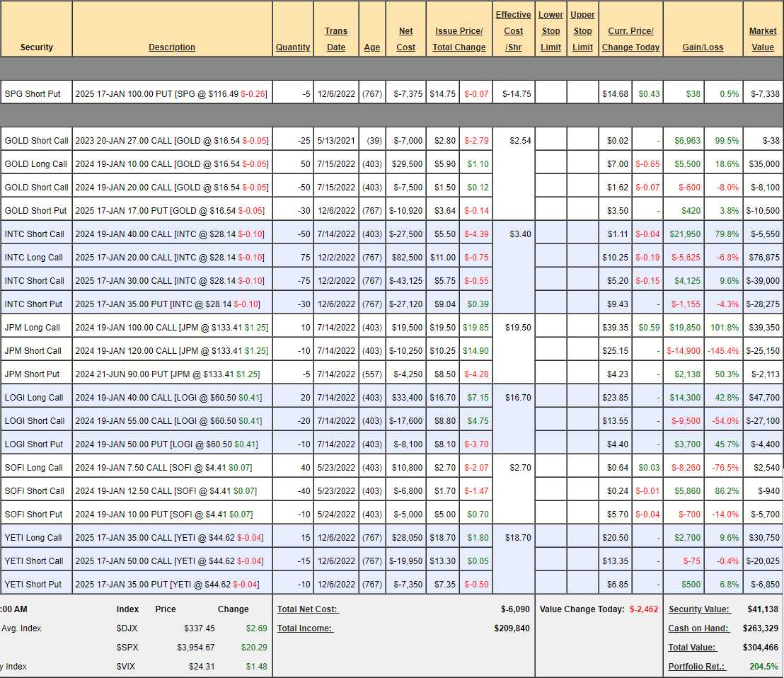Click the Cash on Hand label
This screenshot has height=678, width=784.
pos(698,628)
